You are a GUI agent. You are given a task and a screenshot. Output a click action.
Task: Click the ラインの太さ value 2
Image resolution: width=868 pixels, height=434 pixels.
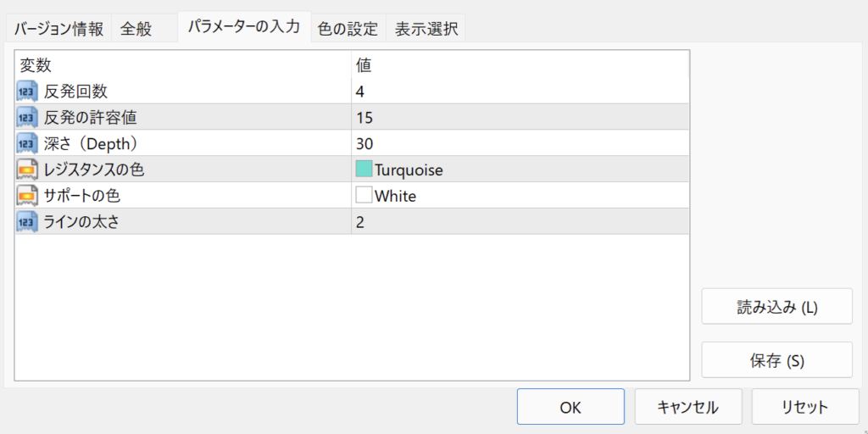click(520, 222)
